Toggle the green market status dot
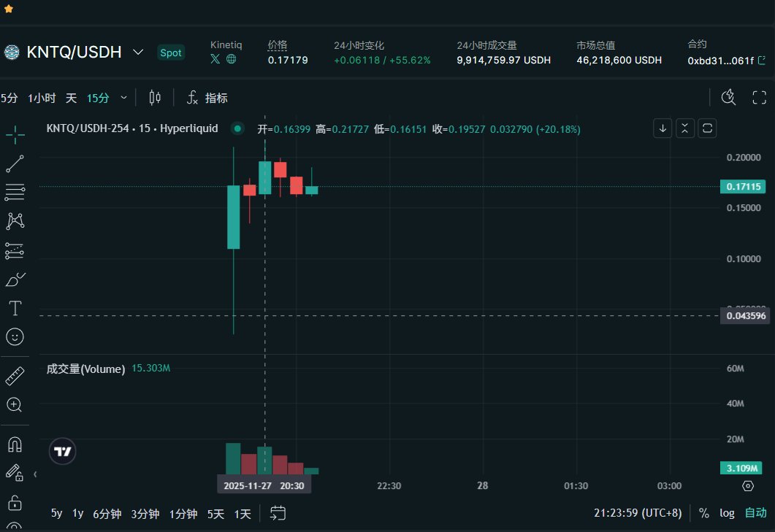The width and height of the screenshot is (775, 532). pos(237,128)
